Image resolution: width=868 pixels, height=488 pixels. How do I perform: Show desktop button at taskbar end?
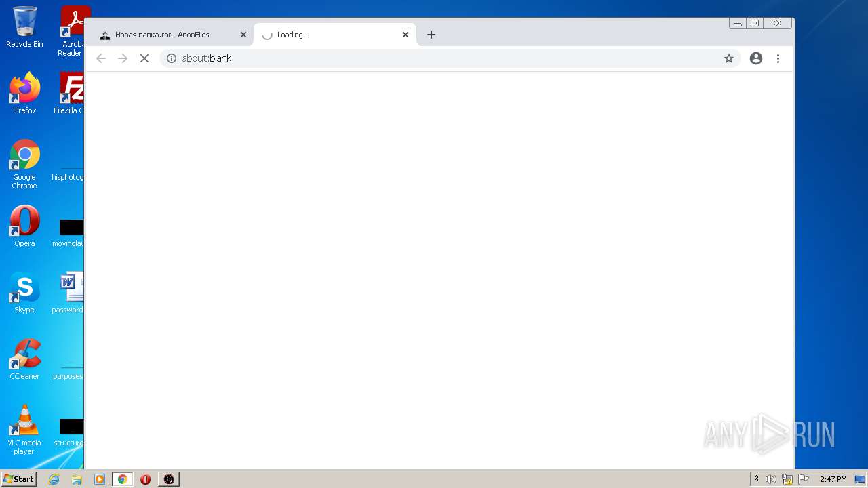pos(861,479)
